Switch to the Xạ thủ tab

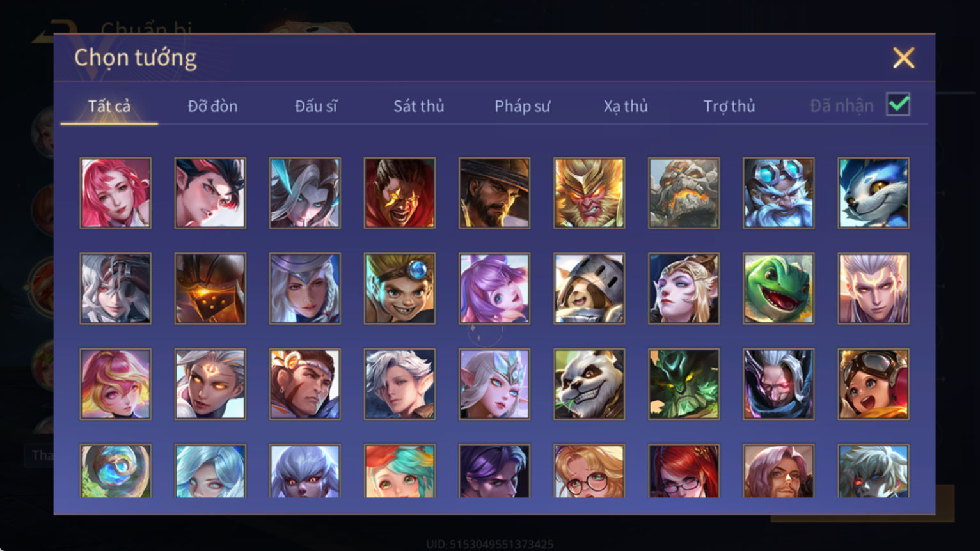tap(626, 106)
